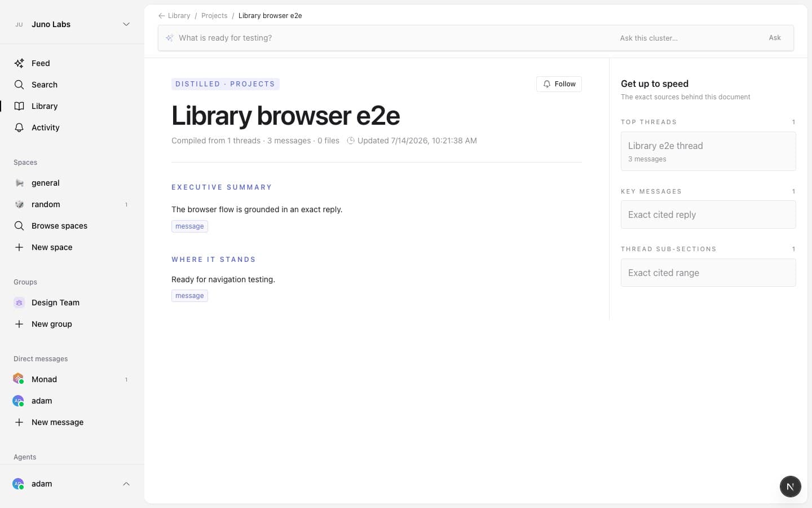
Task: Open Activity in the sidebar
Action: [46, 128]
